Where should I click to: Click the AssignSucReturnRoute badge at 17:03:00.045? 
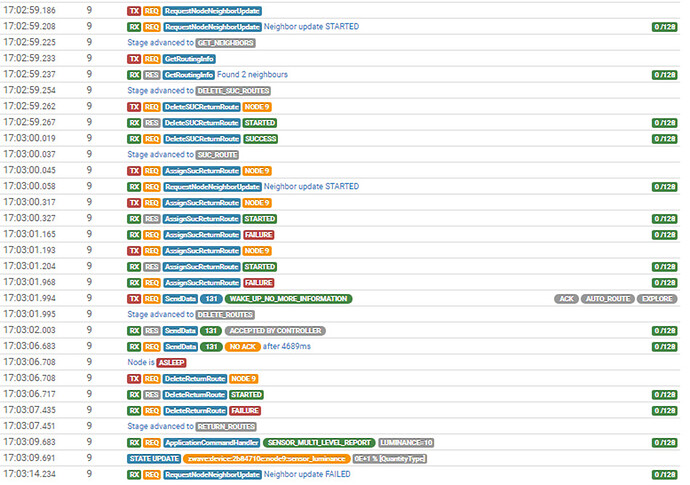coord(202,171)
